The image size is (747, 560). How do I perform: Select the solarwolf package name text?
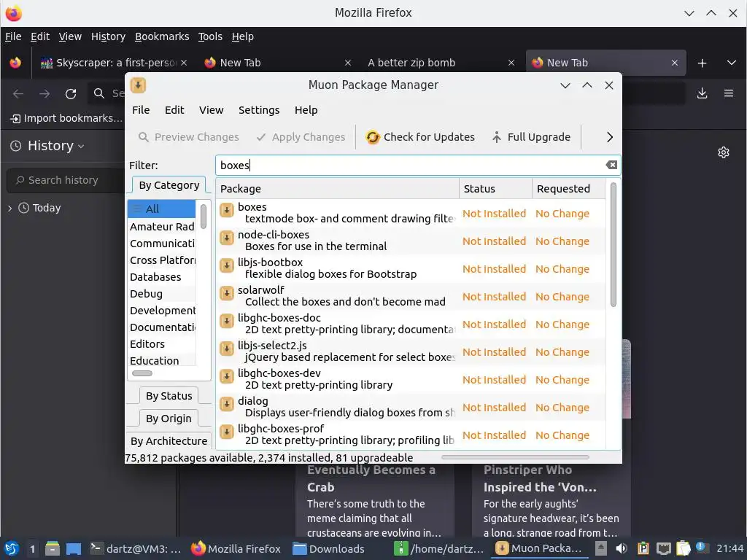261,290
